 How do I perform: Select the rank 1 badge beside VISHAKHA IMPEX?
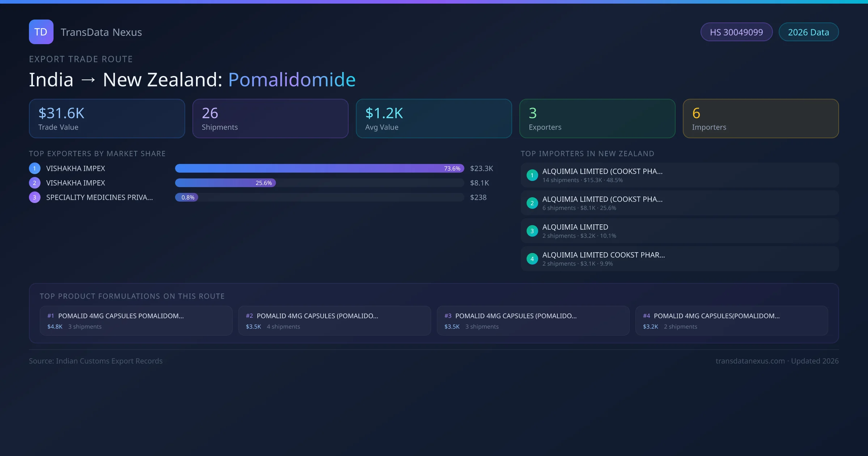click(x=34, y=168)
